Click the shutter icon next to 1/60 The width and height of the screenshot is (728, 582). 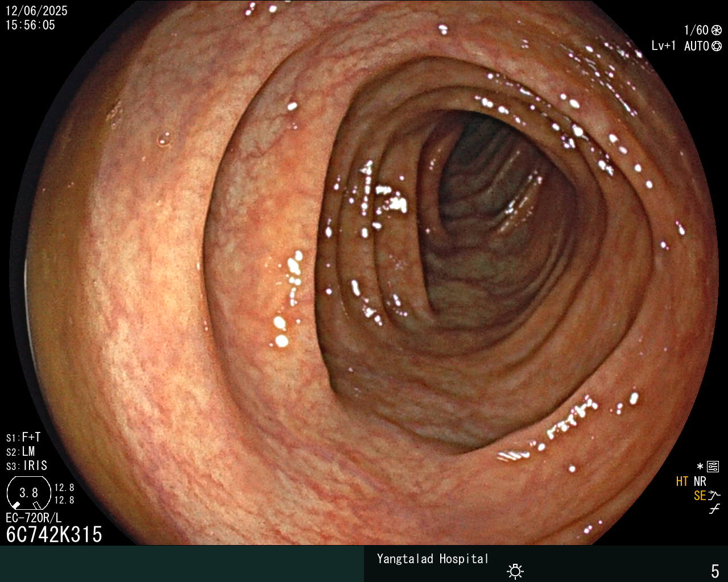717,30
